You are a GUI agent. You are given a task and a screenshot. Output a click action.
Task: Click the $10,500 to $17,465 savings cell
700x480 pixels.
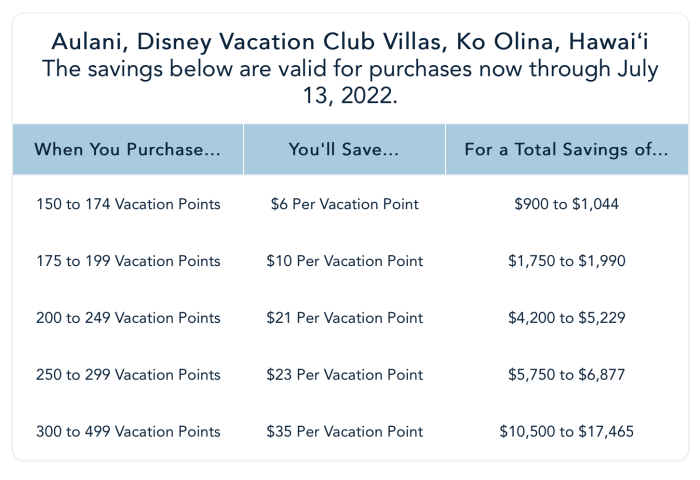(x=567, y=431)
